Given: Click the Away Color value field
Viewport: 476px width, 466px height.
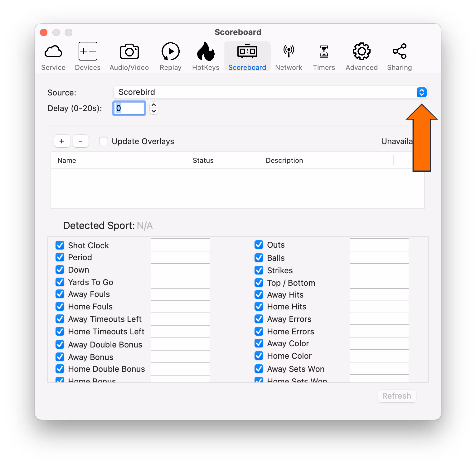Looking at the screenshot, I should coord(379,343).
